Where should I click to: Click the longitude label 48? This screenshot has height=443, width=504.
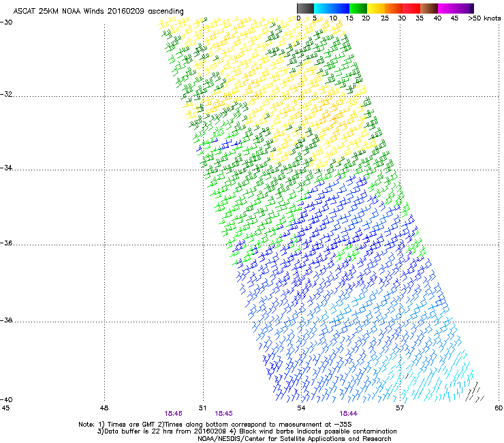tap(104, 408)
